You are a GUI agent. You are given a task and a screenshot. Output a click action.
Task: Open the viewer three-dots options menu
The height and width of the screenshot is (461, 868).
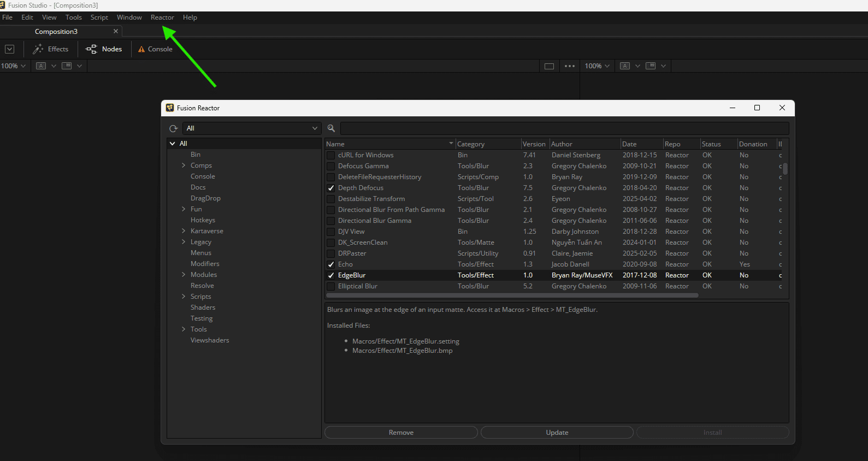click(x=570, y=66)
